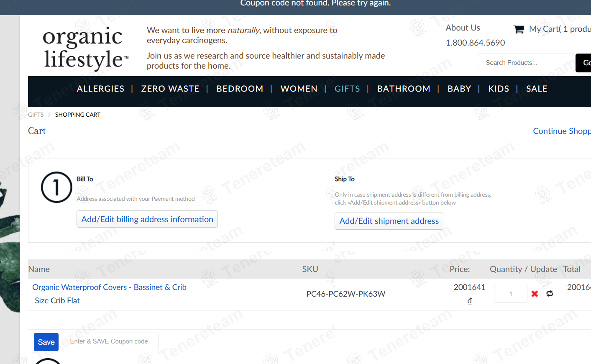Image resolution: width=591 pixels, height=364 pixels.
Task: Click the SKU PC46-PC62W-PK63W text
Action: click(346, 294)
